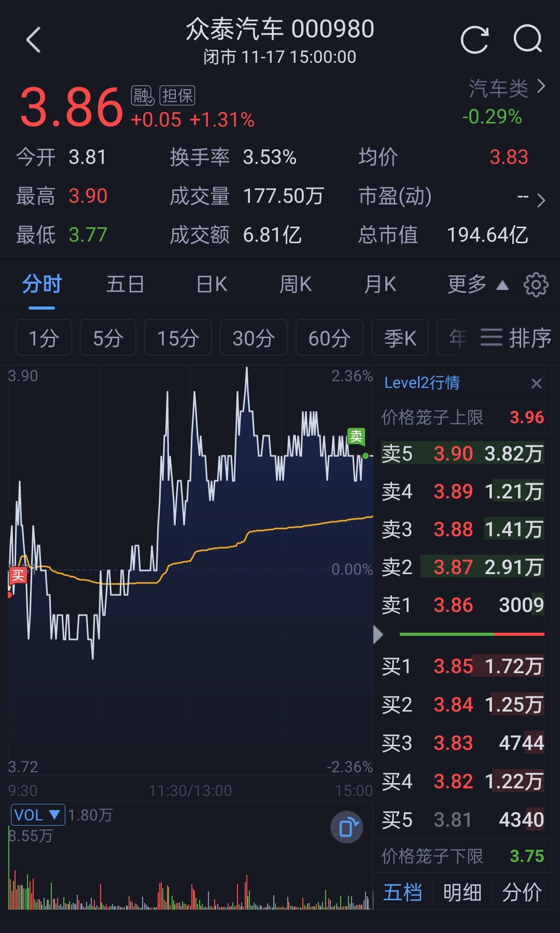Collapse order book with side triangle
This screenshot has height=933, width=560.
(x=378, y=634)
